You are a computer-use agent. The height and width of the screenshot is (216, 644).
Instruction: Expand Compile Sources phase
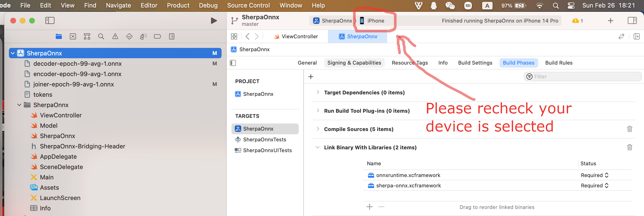click(x=318, y=129)
